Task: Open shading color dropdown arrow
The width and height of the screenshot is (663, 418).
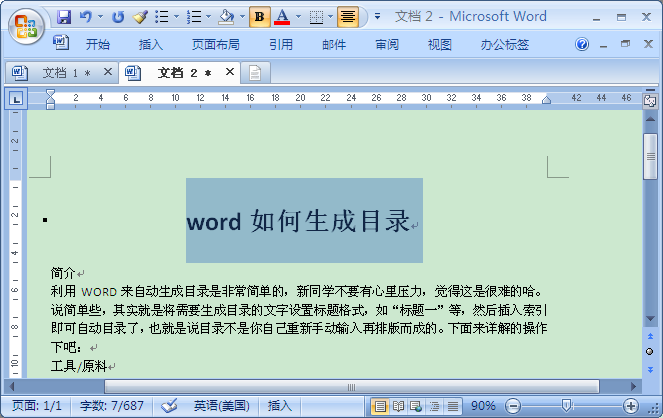Action: pyautogui.click(x=242, y=17)
